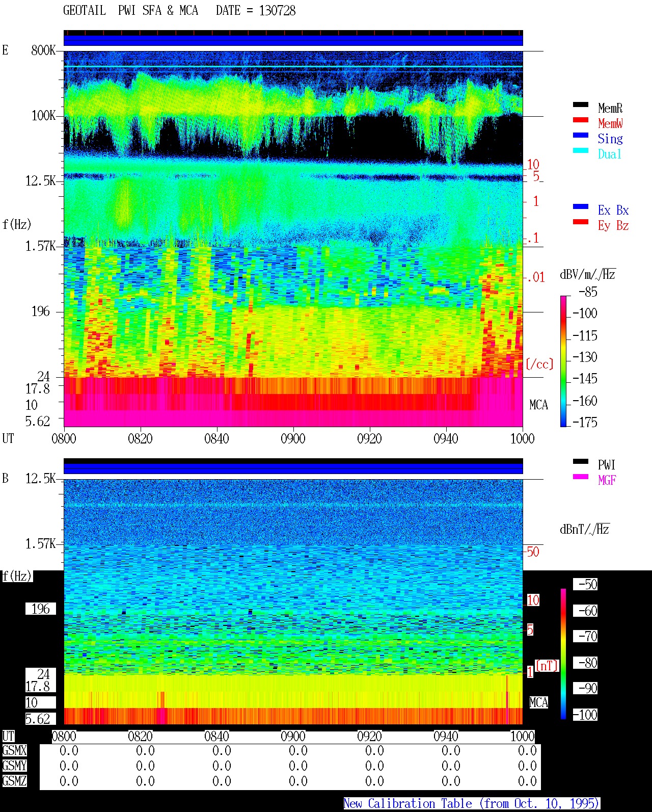Screen dimensions: 652x812
Task: Click '5.62' on the B panel axis
Action: pos(38,719)
